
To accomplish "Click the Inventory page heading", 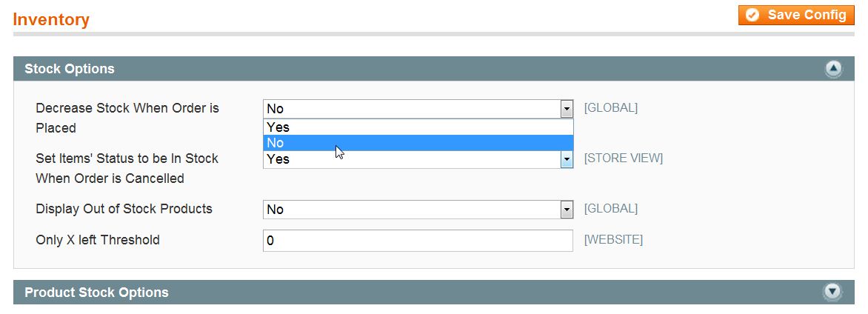I will point(51,20).
